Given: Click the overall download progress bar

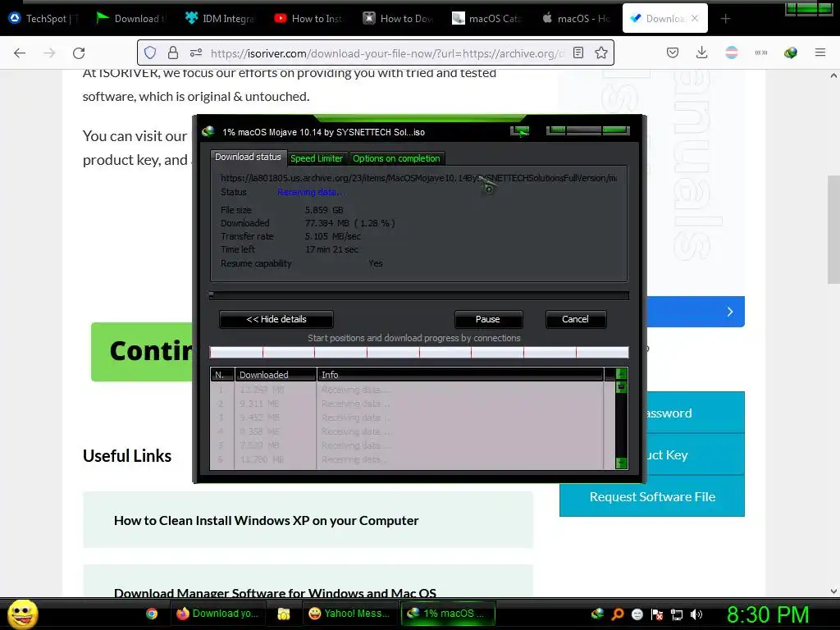Looking at the screenshot, I should click(x=419, y=295).
